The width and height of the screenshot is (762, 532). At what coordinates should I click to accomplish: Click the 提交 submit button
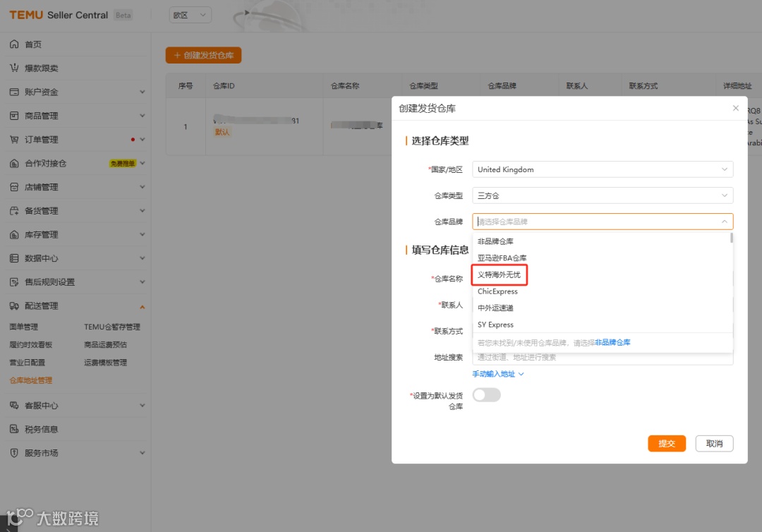point(666,444)
